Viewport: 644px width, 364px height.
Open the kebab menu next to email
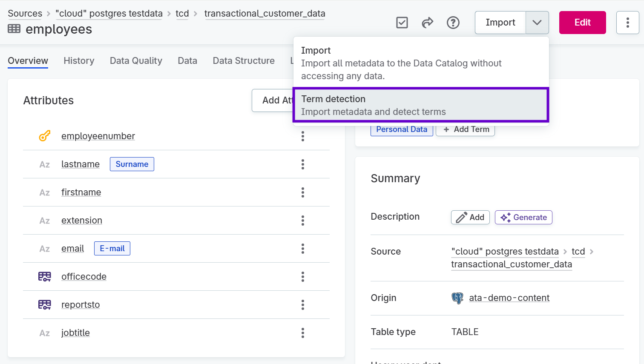[x=302, y=249]
